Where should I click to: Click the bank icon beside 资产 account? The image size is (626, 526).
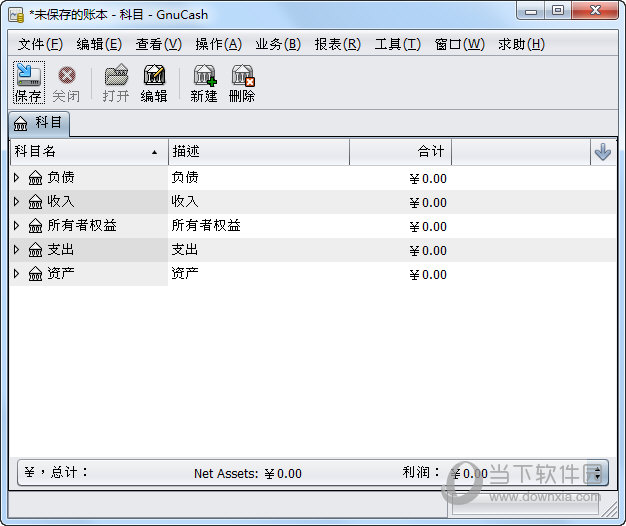coord(36,274)
